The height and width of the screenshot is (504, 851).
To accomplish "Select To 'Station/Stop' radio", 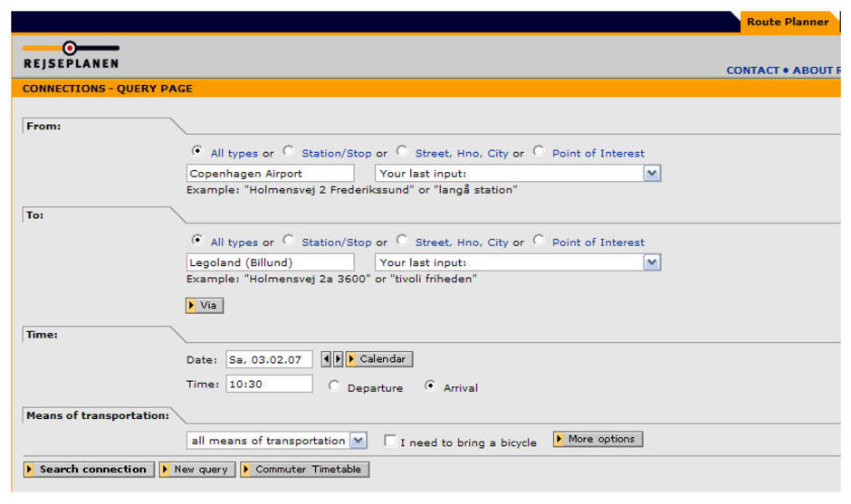I will click(x=288, y=239).
